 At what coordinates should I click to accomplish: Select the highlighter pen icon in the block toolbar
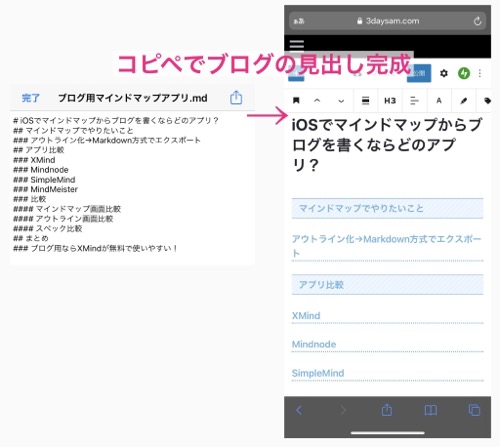[463, 101]
